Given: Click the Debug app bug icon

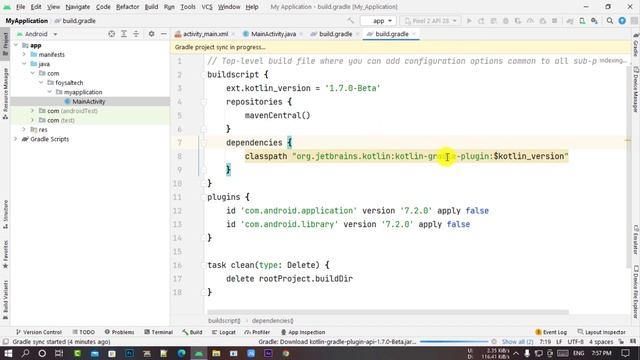Looking at the screenshot, I should 506,20.
